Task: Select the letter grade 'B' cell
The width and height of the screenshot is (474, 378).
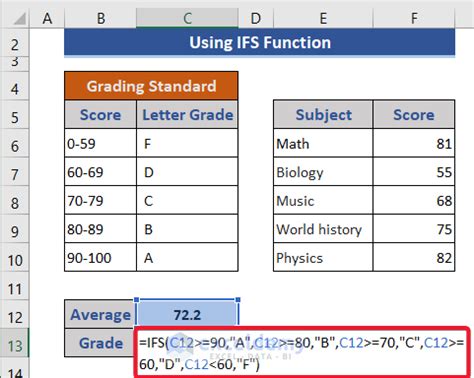Action: (187, 229)
